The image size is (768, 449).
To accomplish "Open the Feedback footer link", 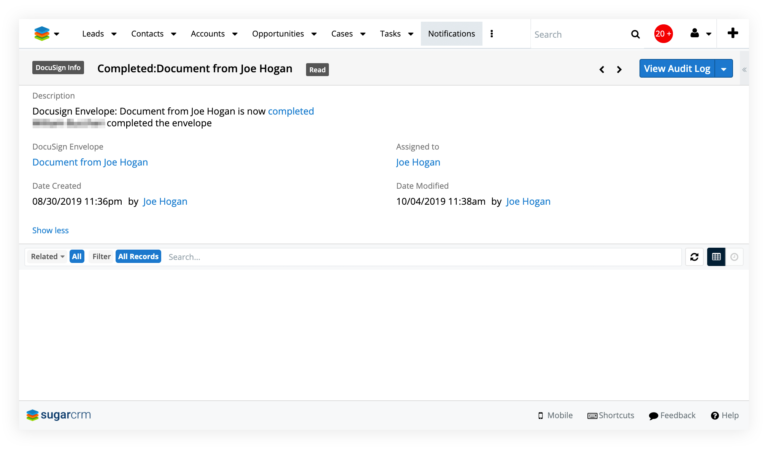I will click(672, 415).
